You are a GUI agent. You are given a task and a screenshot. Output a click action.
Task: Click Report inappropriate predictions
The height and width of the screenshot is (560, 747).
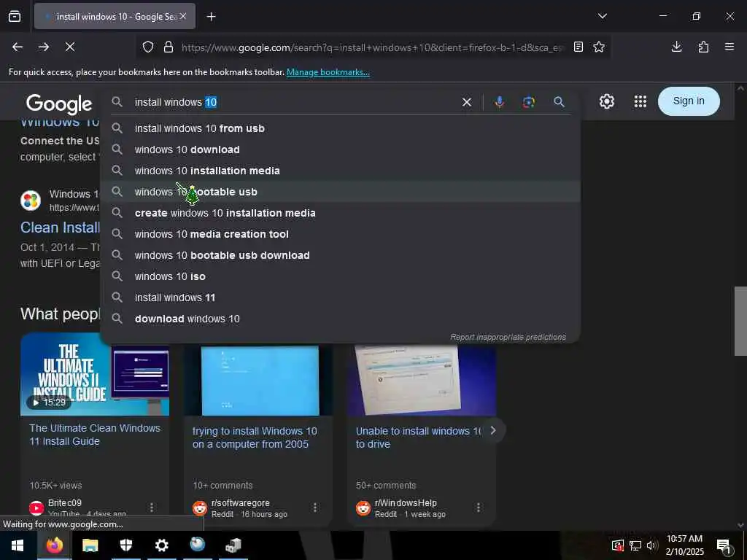508,337
